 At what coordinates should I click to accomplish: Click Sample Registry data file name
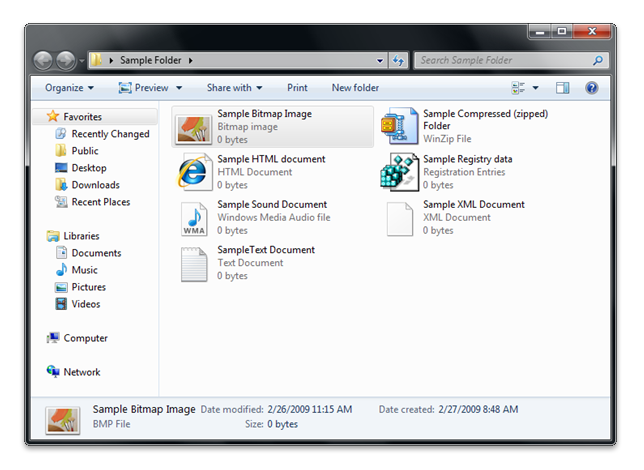467,159
